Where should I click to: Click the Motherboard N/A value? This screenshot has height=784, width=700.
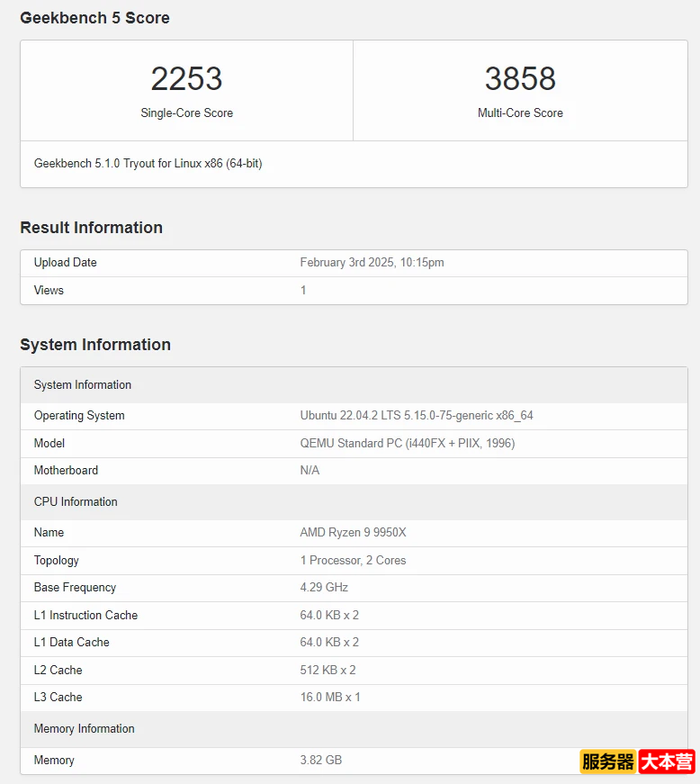click(x=310, y=470)
